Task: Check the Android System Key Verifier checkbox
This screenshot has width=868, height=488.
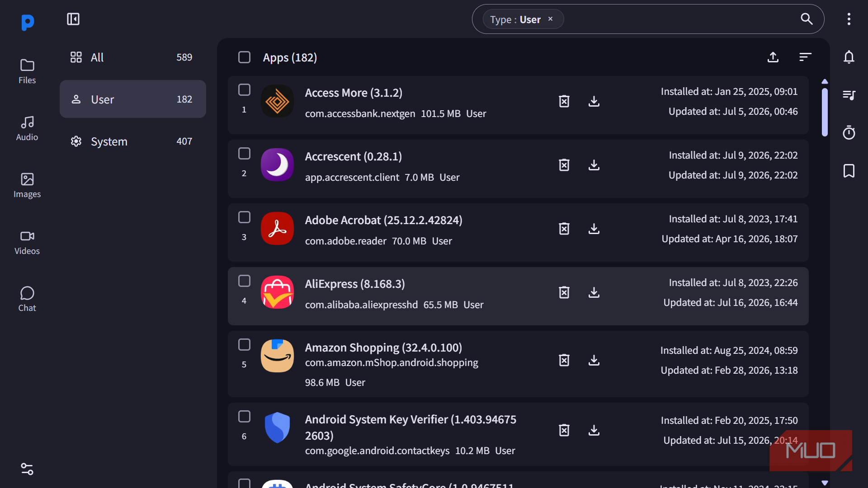Action: coord(244,417)
